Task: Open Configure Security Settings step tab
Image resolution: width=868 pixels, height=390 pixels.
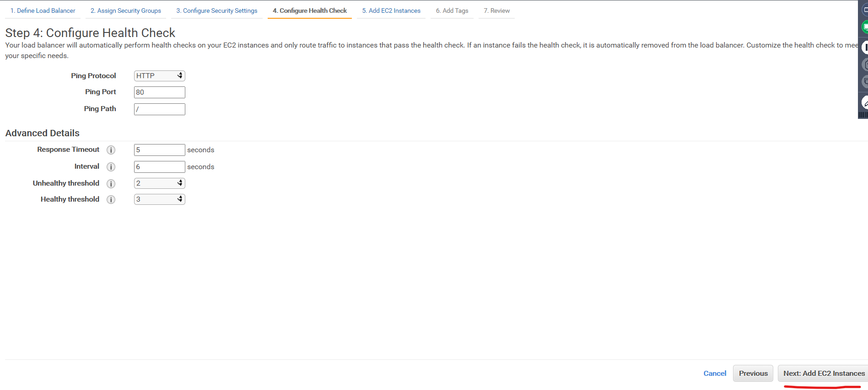Action: (217, 11)
